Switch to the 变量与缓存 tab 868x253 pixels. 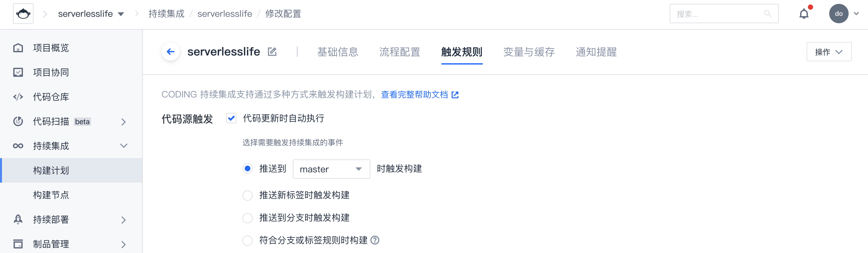coord(529,52)
